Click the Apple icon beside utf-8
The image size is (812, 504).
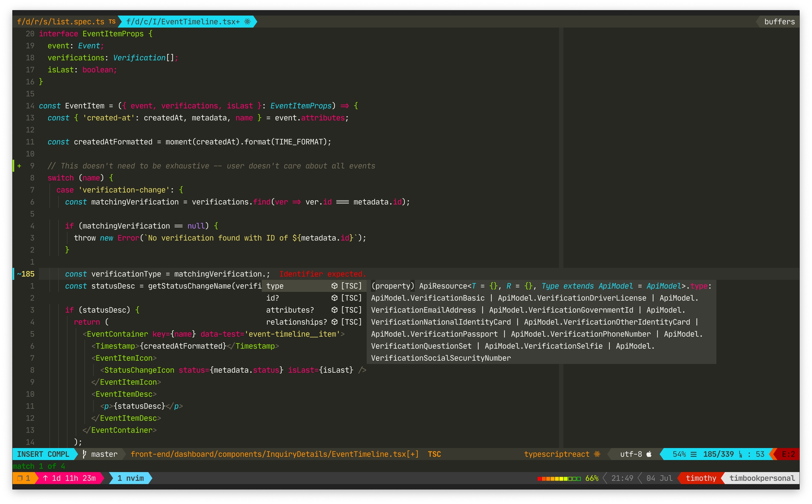click(x=649, y=454)
